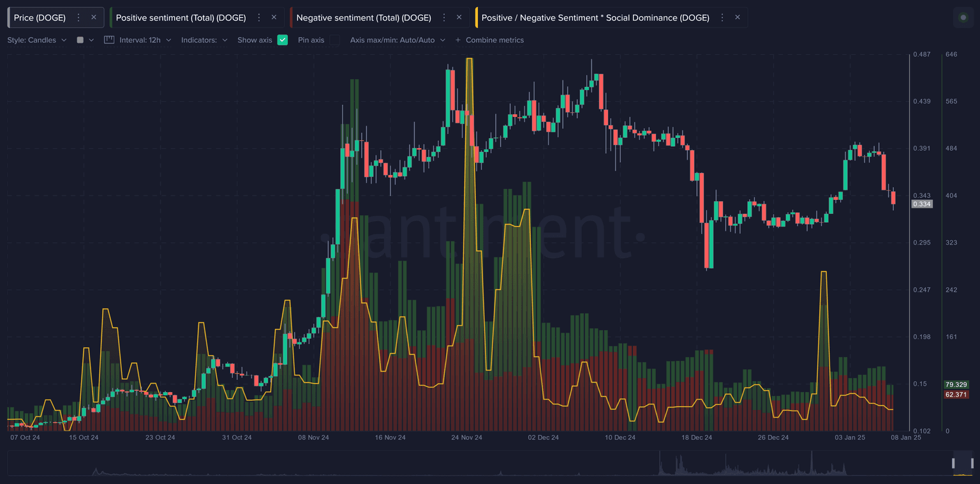
Task: Open Positive sentiment metric three-dot menu
Action: pyautogui.click(x=258, y=18)
